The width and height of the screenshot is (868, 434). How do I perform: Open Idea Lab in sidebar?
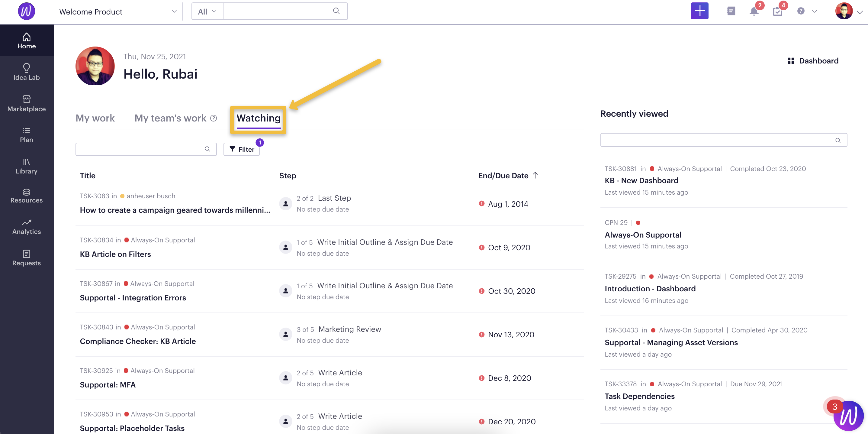coord(27,72)
